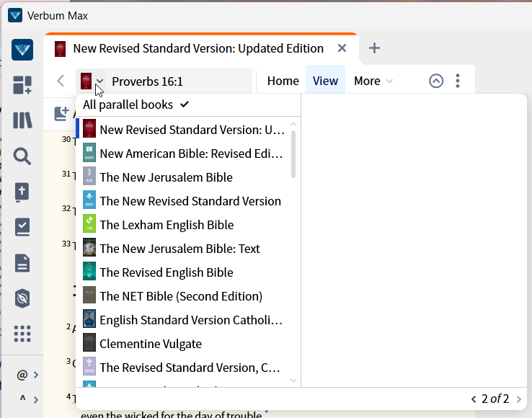The image size is (532, 418).
Task: Click the Verbum home logo icon in sidebar
Action: point(22,50)
